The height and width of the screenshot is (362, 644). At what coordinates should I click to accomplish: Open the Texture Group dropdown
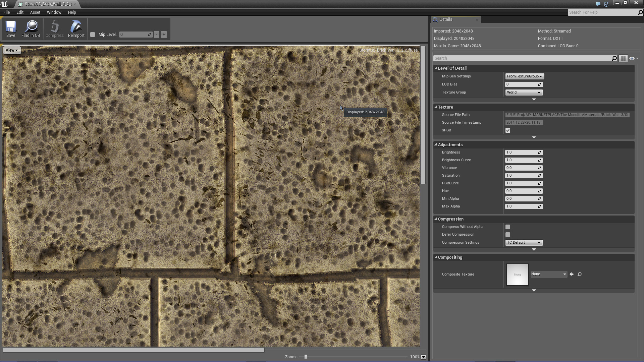point(524,92)
